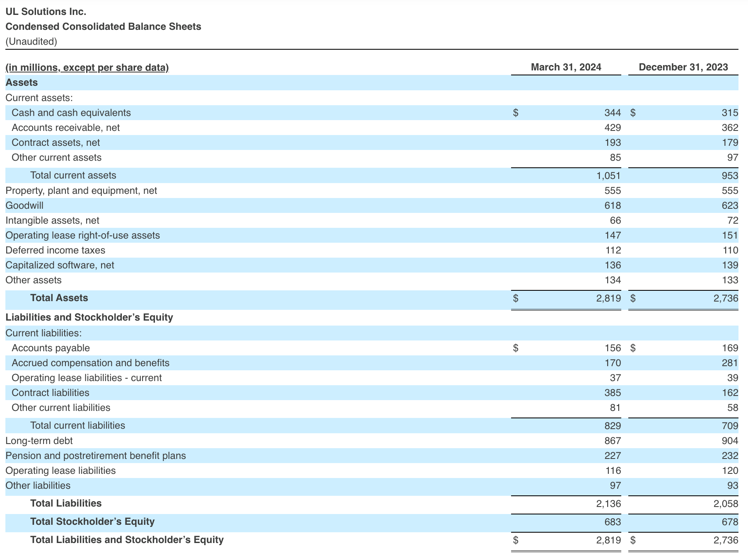Select the 'December 31, 2023' column header
Viewport: 748px width, 560px height.
pos(683,67)
